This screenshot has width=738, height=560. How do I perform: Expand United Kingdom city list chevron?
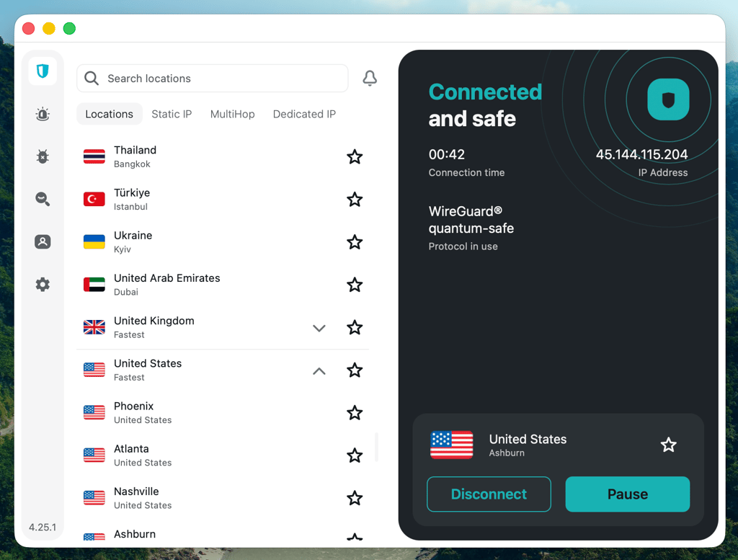click(319, 328)
